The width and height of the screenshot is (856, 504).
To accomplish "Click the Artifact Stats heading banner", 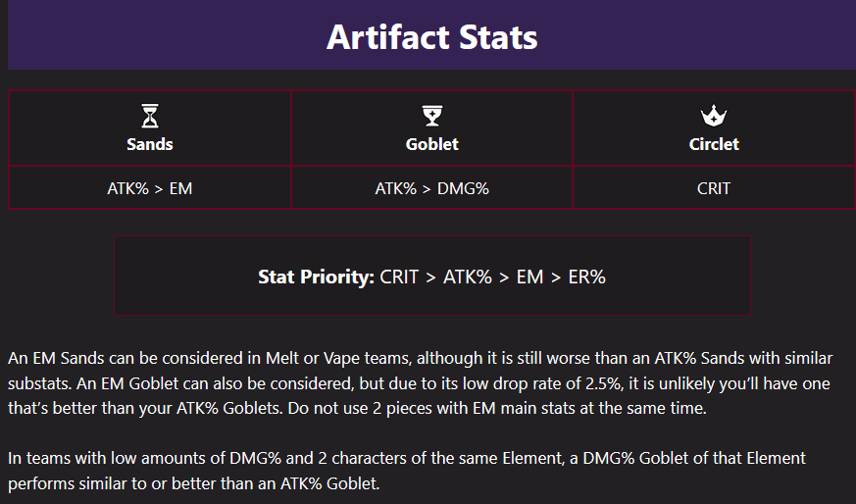I will (x=431, y=35).
